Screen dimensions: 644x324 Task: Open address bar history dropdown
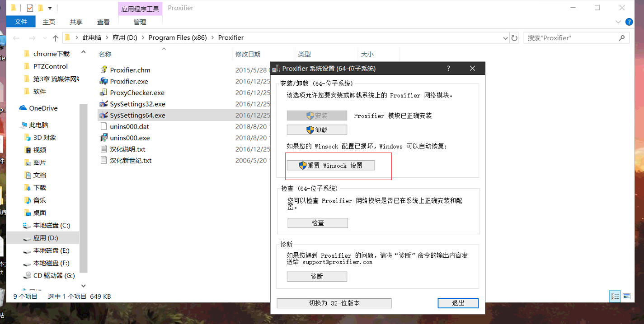pyautogui.click(x=505, y=38)
